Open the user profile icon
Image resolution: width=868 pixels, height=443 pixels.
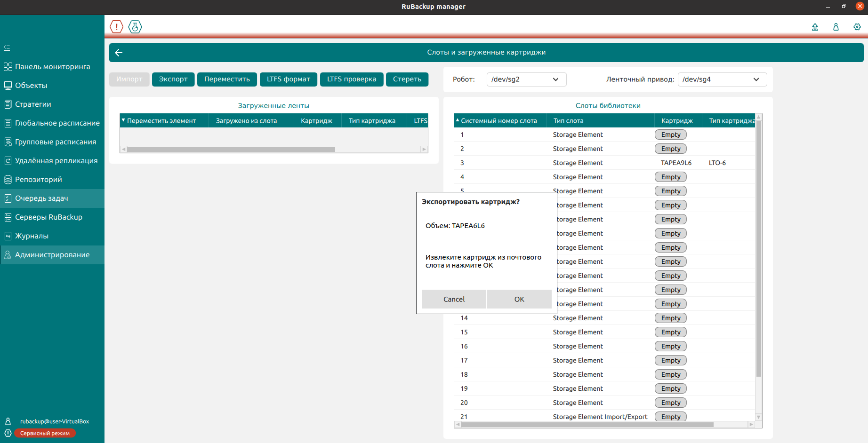point(836,27)
